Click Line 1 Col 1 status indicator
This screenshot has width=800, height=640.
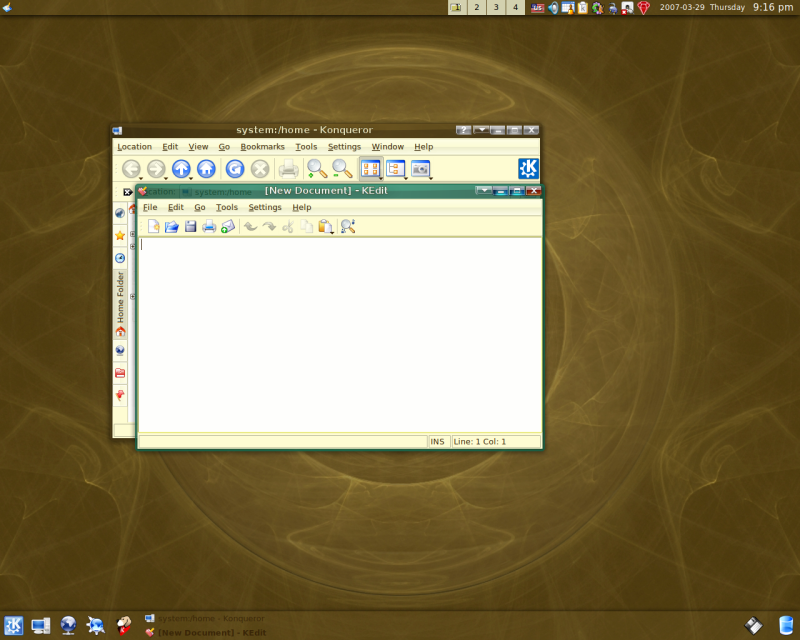pyautogui.click(x=496, y=441)
